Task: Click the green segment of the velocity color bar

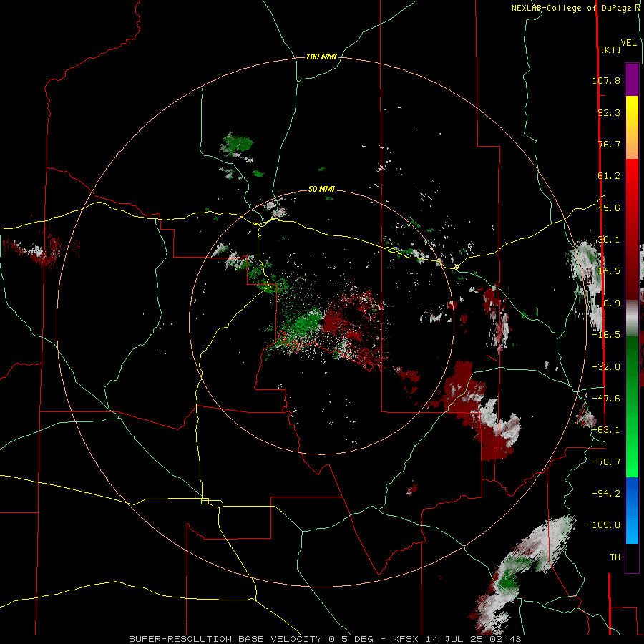Action: pyautogui.click(x=632, y=406)
